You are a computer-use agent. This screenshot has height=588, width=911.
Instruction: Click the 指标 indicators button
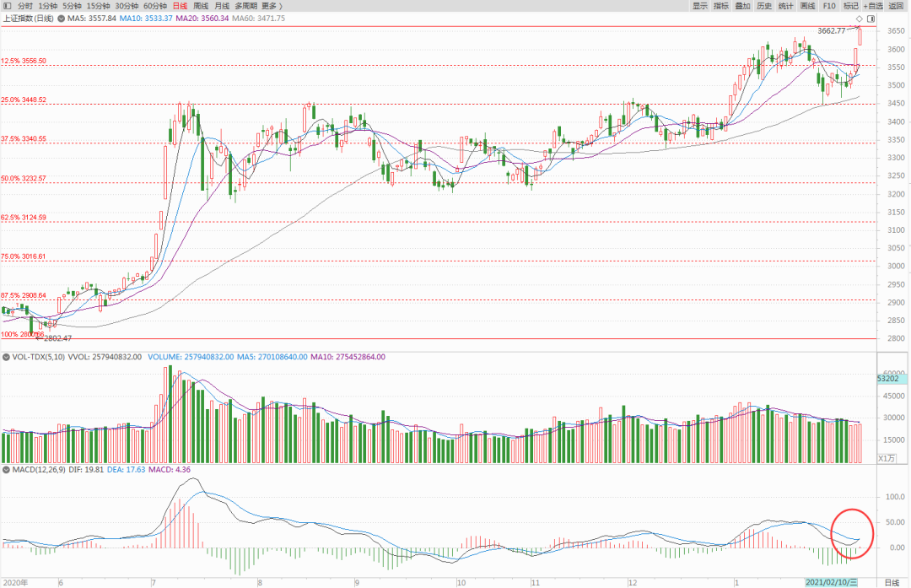tap(721, 6)
